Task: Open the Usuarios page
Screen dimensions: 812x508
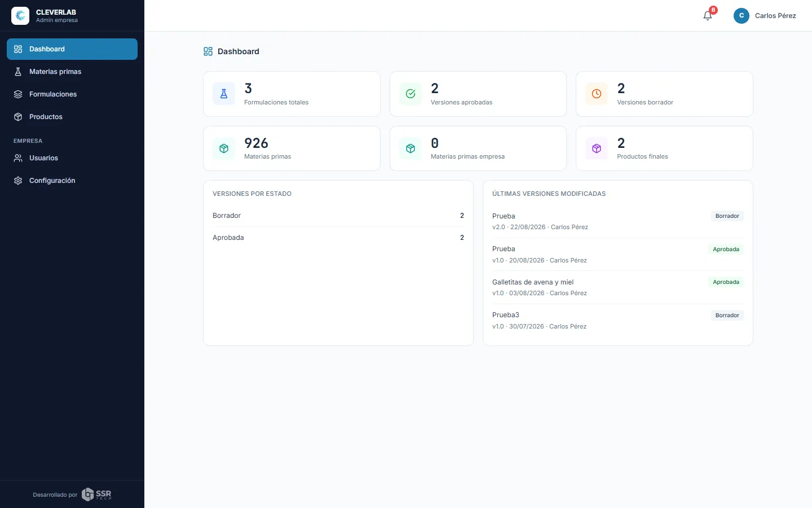Action: pos(72,158)
